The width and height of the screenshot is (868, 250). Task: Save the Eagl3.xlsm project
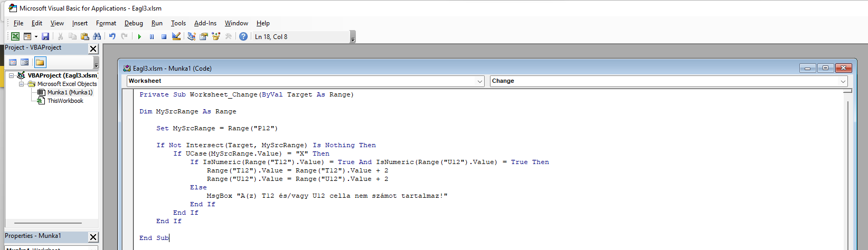pyautogui.click(x=45, y=36)
